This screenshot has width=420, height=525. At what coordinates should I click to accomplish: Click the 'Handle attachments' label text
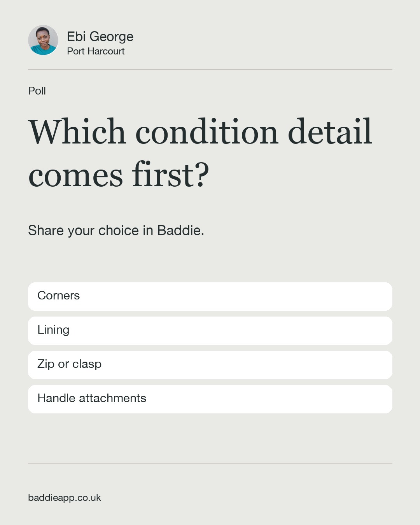92,398
